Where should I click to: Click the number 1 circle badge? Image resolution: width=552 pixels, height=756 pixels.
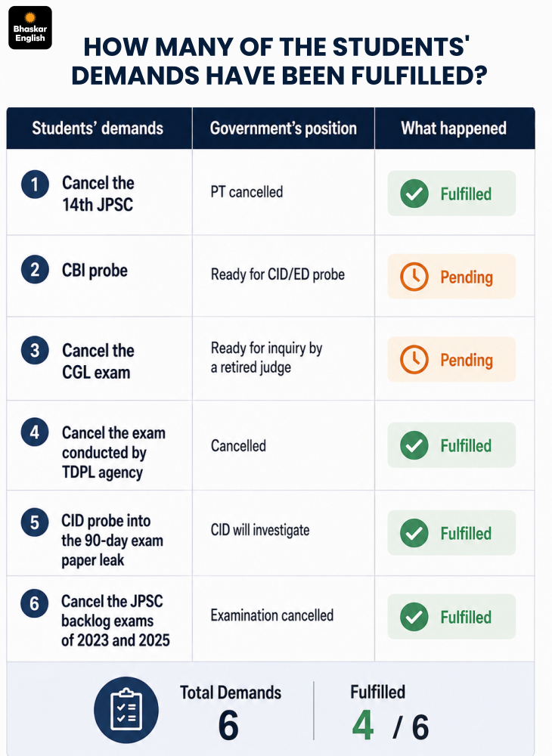(x=35, y=184)
